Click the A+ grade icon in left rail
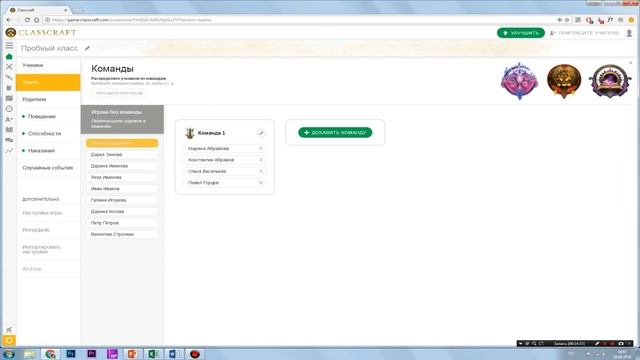Screen dimensions: 640x360 (9, 119)
